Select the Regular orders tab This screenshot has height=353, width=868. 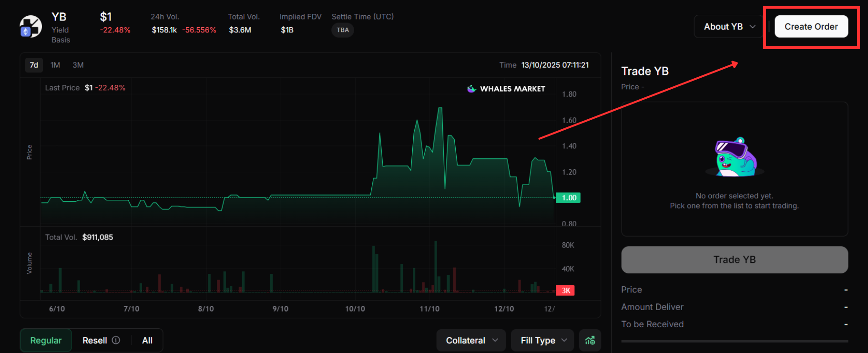click(46, 340)
